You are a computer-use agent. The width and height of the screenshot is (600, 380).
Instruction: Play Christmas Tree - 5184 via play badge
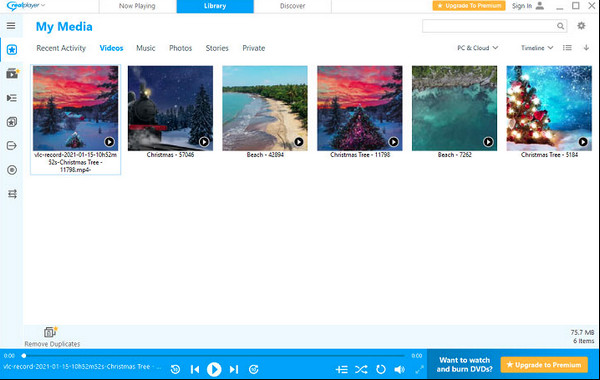pyautogui.click(x=583, y=142)
